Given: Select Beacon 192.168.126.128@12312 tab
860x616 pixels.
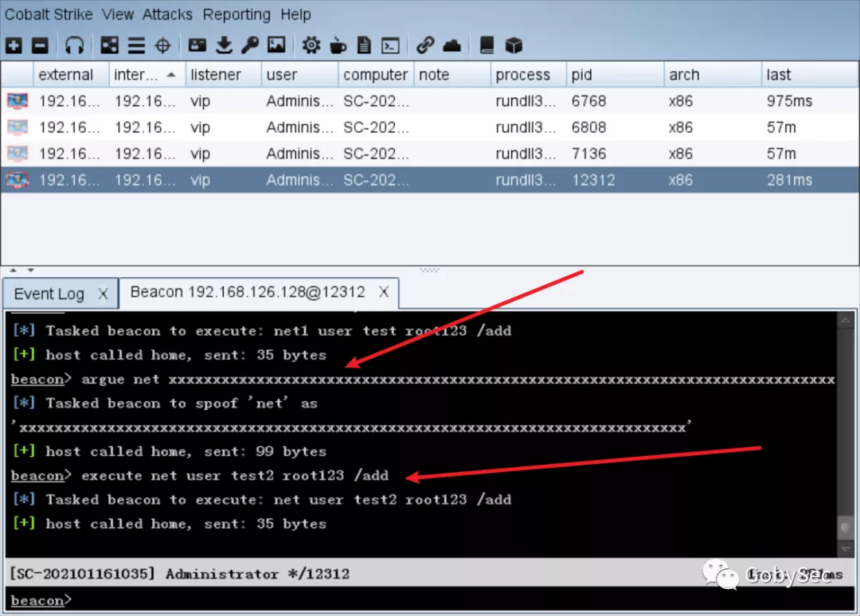Looking at the screenshot, I should tap(248, 292).
